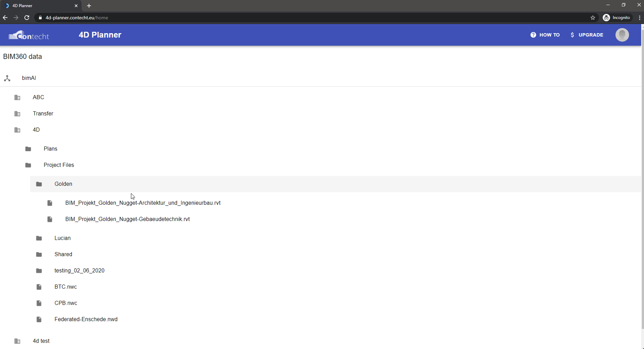This screenshot has height=349, width=644.
Task: Click the file icon of Architektur_und_Ingenieurbau.rvt
Action: click(50, 203)
